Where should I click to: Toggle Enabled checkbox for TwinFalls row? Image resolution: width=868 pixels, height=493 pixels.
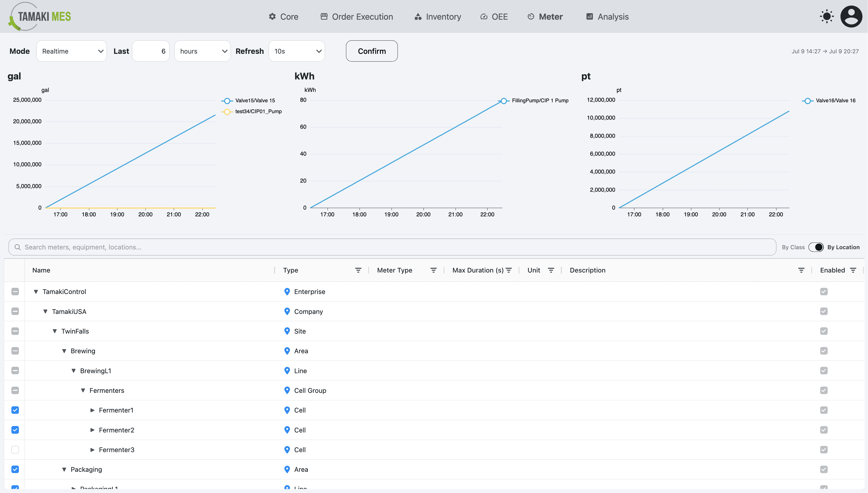[824, 331]
